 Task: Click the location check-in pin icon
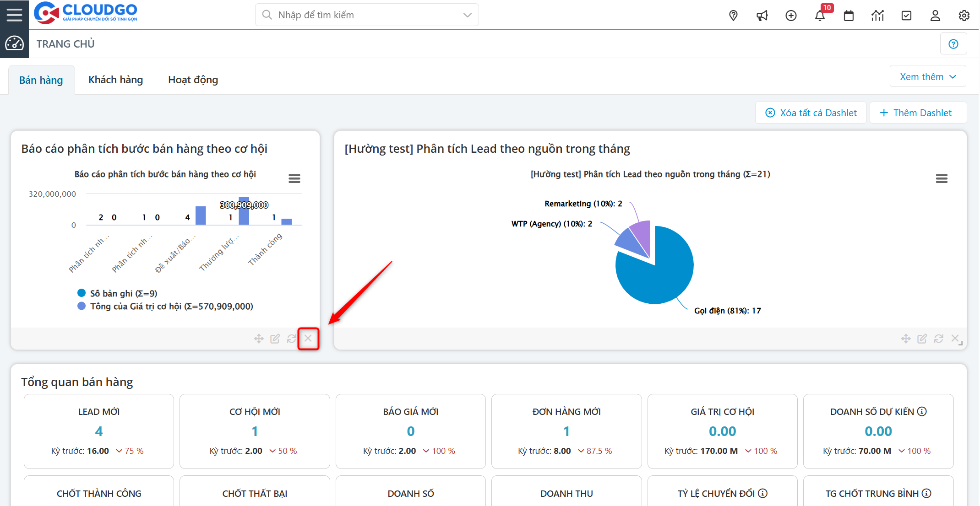(x=733, y=16)
